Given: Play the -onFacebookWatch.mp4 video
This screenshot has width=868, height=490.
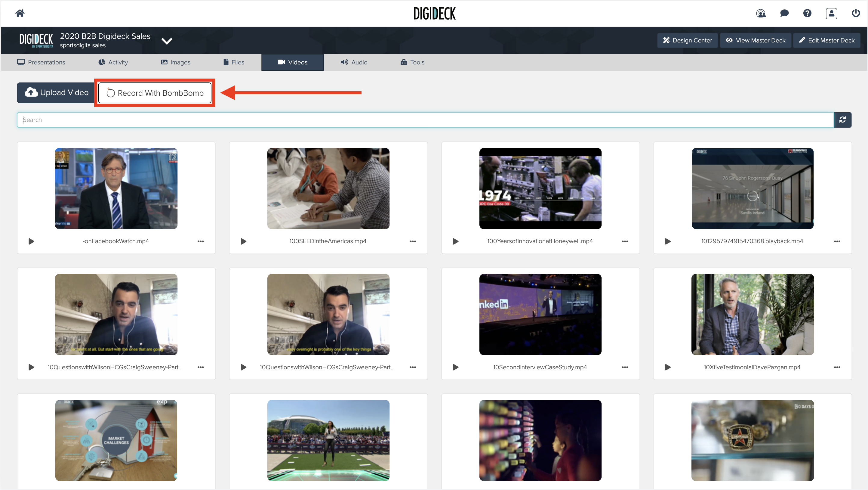Looking at the screenshot, I should [x=31, y=241].
